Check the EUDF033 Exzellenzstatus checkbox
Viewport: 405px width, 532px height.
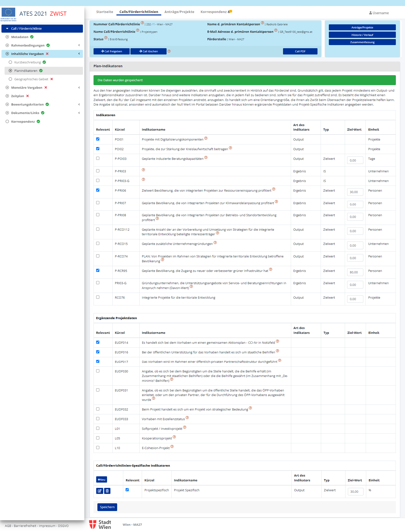[98, 419]
